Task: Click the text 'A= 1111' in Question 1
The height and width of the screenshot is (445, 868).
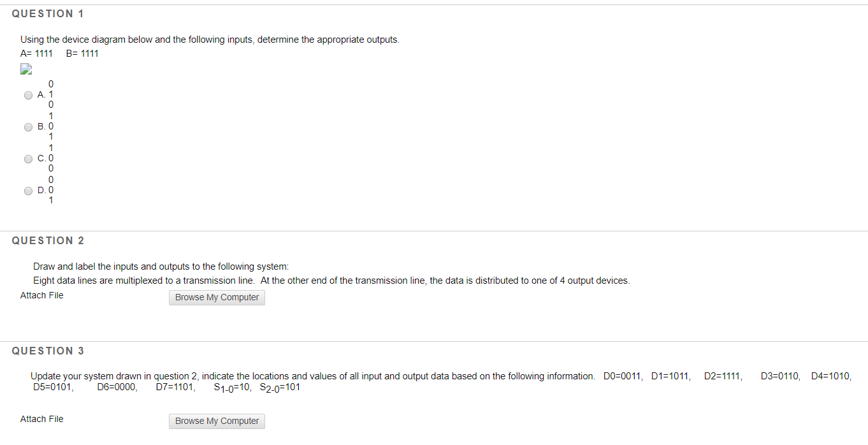Action: (36, 54)
